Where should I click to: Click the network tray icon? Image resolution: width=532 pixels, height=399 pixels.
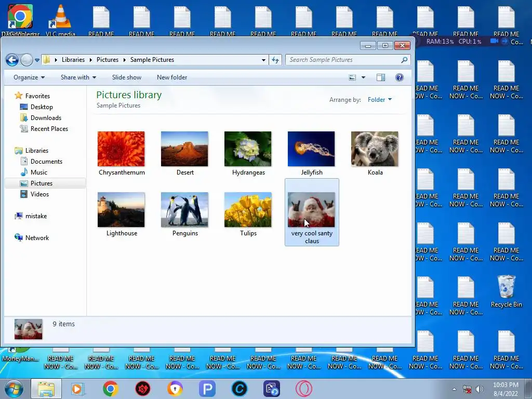click(467, 389)
